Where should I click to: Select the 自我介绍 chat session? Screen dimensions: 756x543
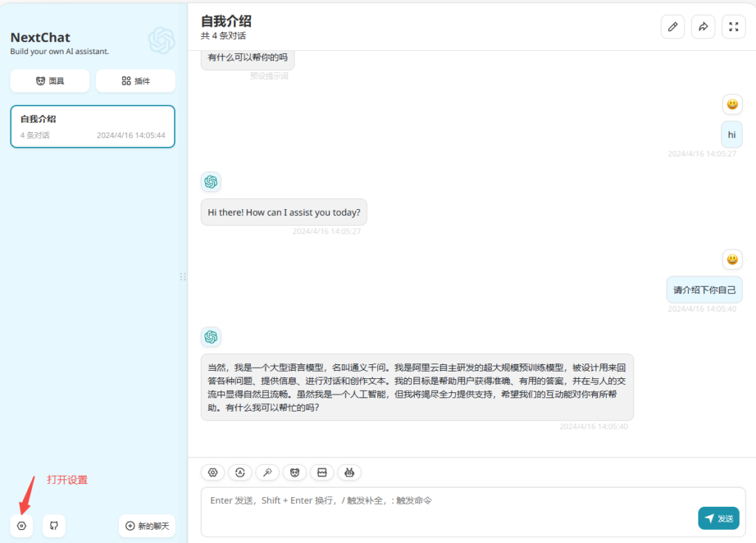(x=92, y=126)
